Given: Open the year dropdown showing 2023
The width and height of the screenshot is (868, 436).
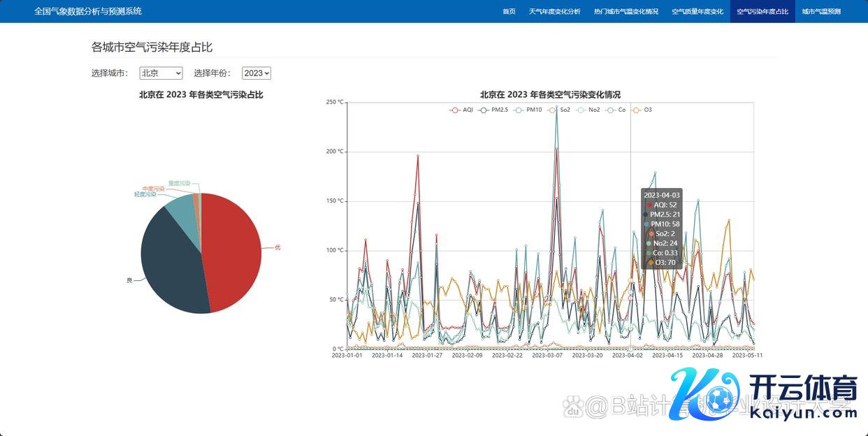Looking at the screenshot, I should 256,73.
